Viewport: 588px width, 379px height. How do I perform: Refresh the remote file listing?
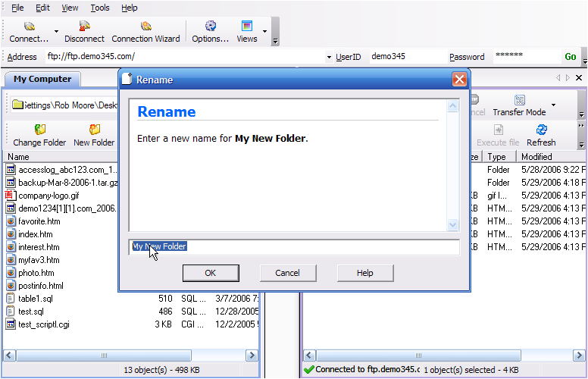coord(541,130)
